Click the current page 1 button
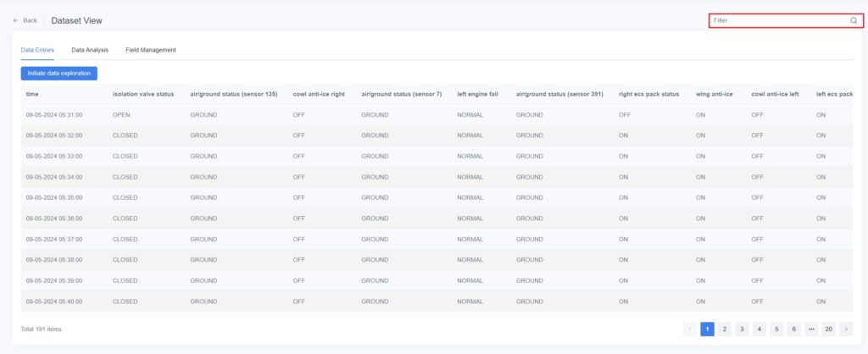The height and width of the screenshot is (354, 868). (x=707, y=329)
